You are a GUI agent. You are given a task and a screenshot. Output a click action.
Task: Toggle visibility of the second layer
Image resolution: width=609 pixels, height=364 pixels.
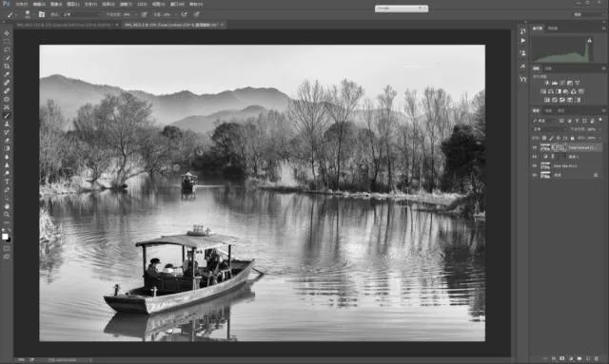coord(535,157)
